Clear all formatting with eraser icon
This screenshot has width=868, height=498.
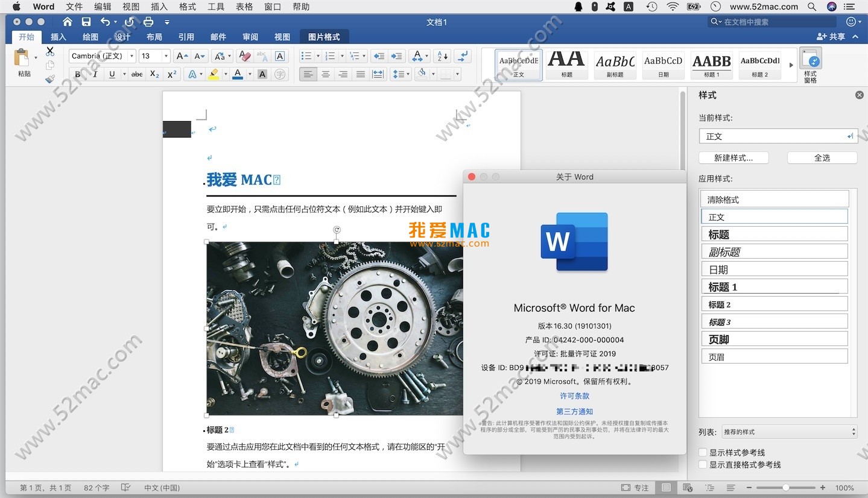(244, 56)
